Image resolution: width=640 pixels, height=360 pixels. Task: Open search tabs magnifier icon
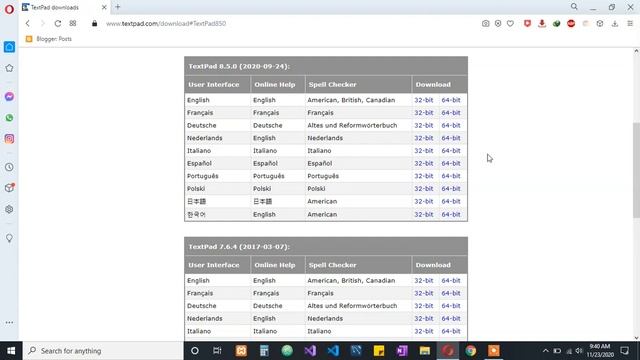tap(574, 7)
